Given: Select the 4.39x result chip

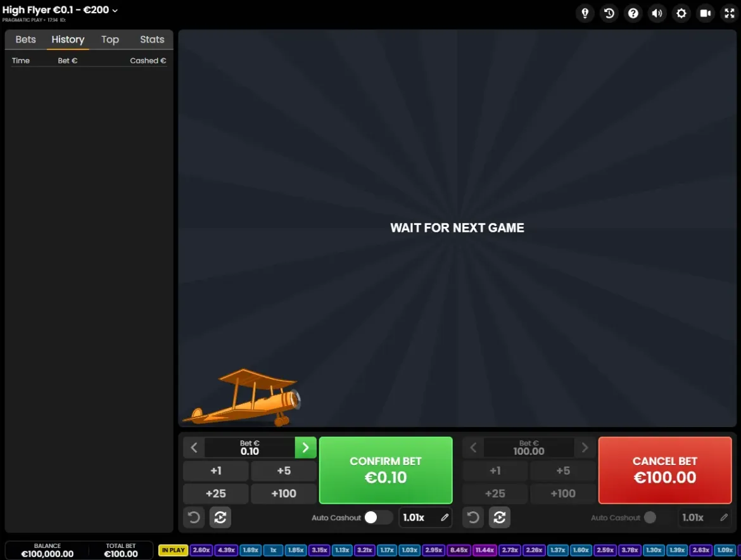Looking at the screenshot, I should coord(226,550).
